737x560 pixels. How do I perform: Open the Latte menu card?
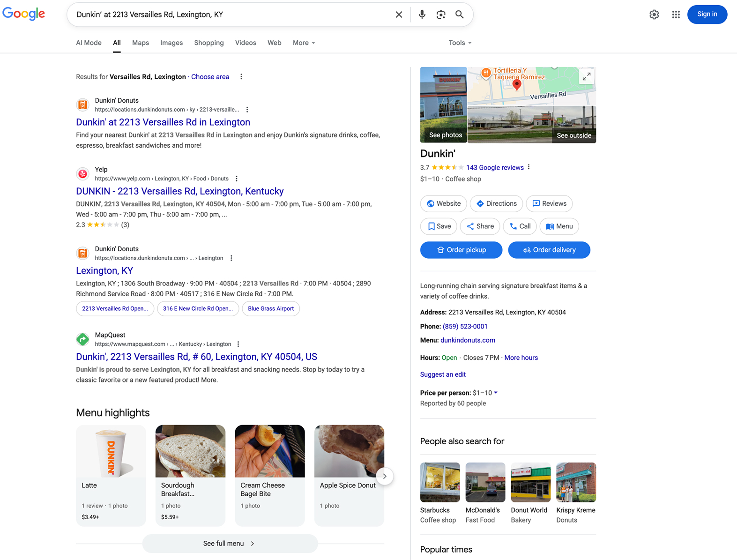(x=111, y=476)
